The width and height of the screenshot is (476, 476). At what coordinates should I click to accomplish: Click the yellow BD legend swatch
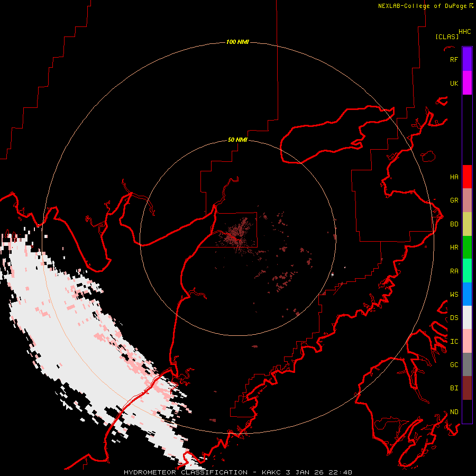(467, 224)
